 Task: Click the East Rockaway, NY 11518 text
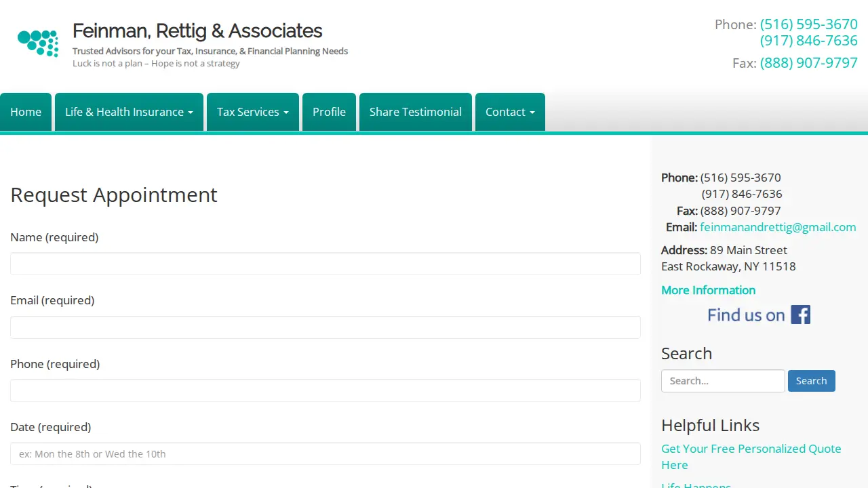tap(728, 266)
